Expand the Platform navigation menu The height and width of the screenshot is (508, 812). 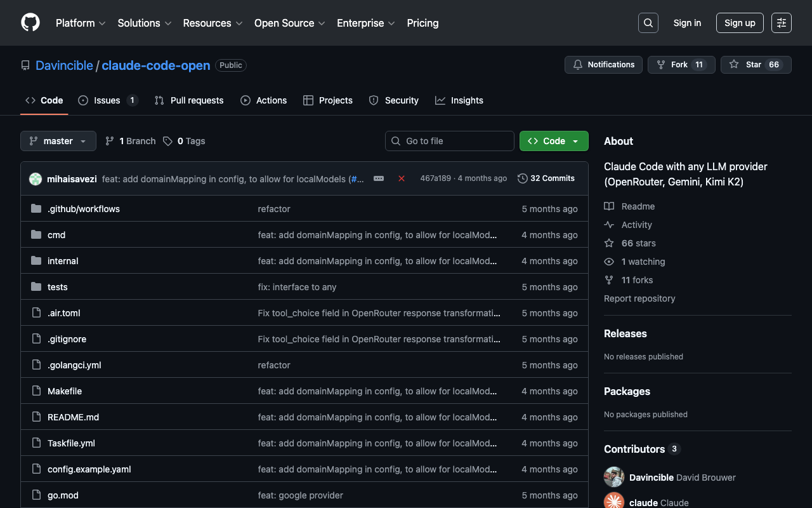coord(81,23)
